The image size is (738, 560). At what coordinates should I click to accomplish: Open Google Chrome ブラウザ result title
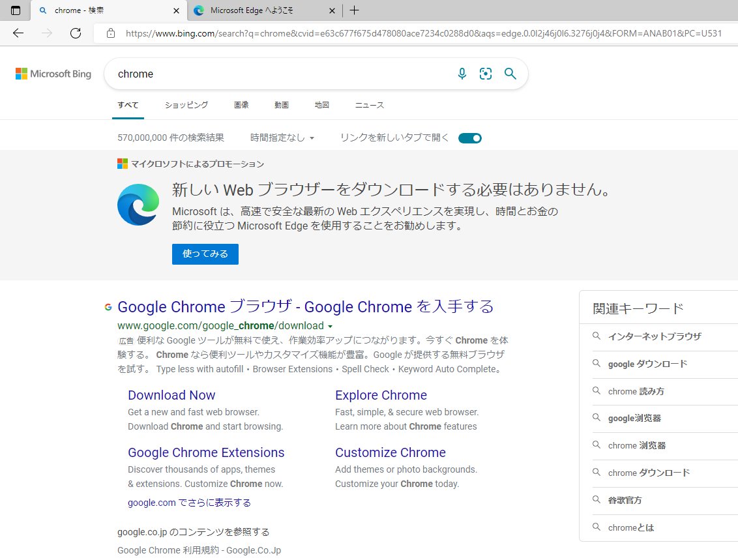(306, 307)
